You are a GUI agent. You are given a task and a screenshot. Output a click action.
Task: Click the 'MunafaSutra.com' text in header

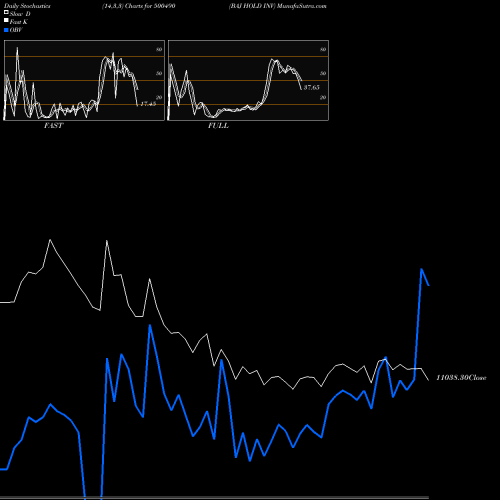click(x=302, y=6)
